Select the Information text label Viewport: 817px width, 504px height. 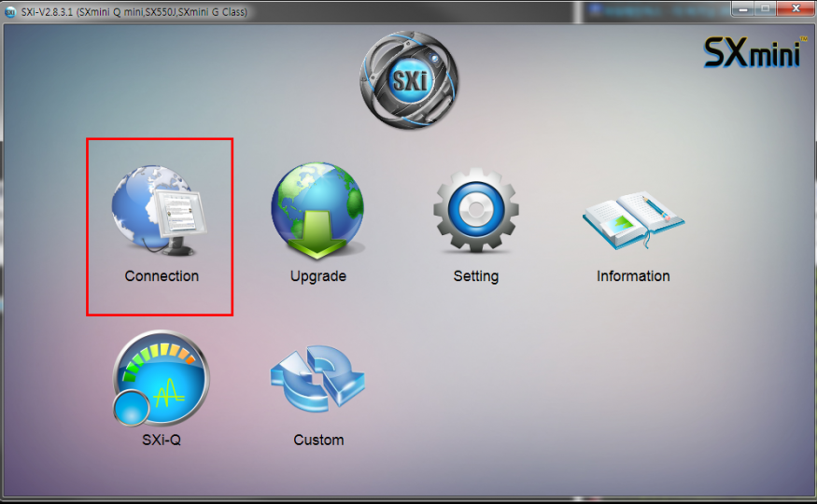click(x=633, y=276)
